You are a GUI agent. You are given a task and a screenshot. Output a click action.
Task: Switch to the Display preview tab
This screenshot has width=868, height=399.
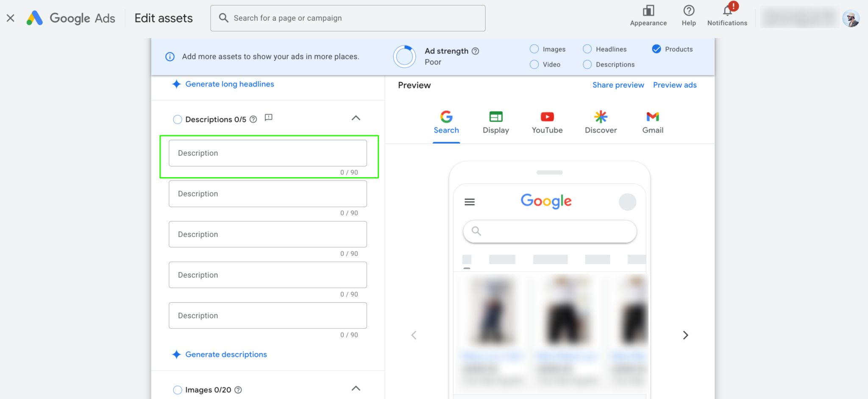495,121
